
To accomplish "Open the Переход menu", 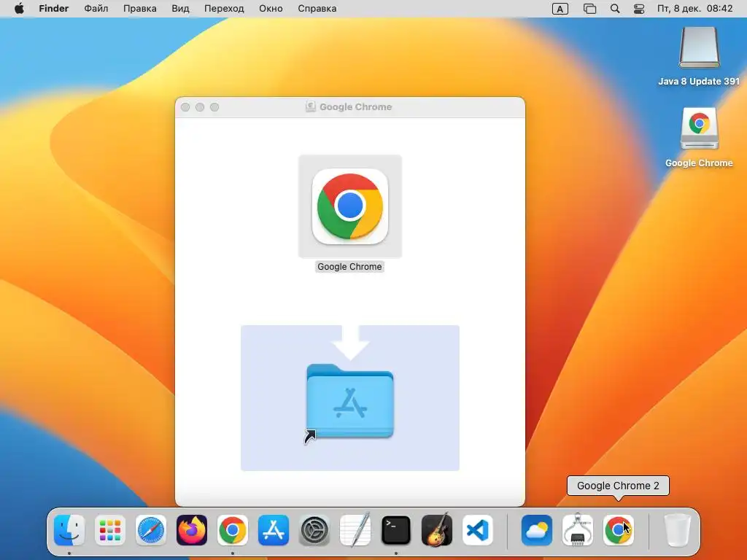I will point(224,9).
